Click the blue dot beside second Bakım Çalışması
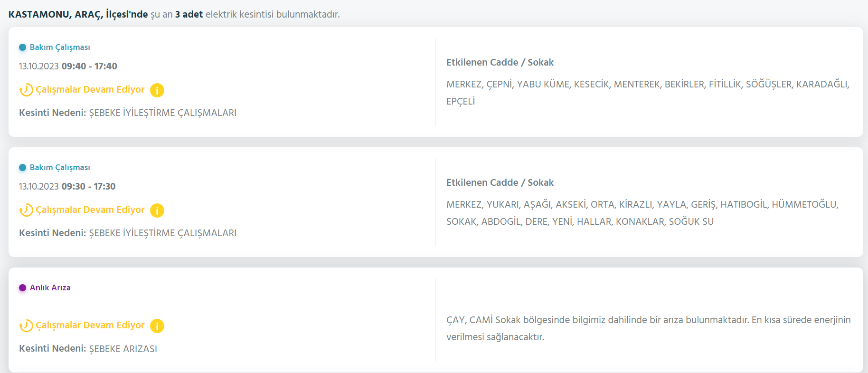The height and width of the screenshot is (373, 868). [x=22, y=167]
